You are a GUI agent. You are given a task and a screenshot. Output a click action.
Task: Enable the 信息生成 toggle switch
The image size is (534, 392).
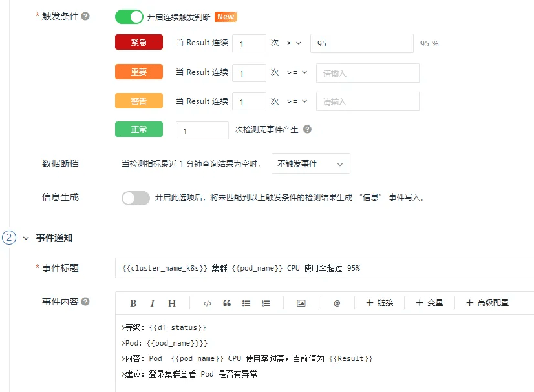tap(136, 198)
